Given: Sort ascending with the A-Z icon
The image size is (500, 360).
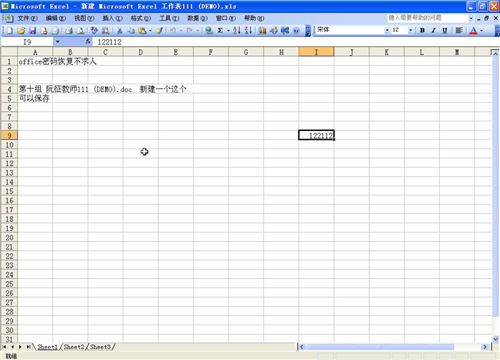Looking at the screenshot, I should 237,31.
